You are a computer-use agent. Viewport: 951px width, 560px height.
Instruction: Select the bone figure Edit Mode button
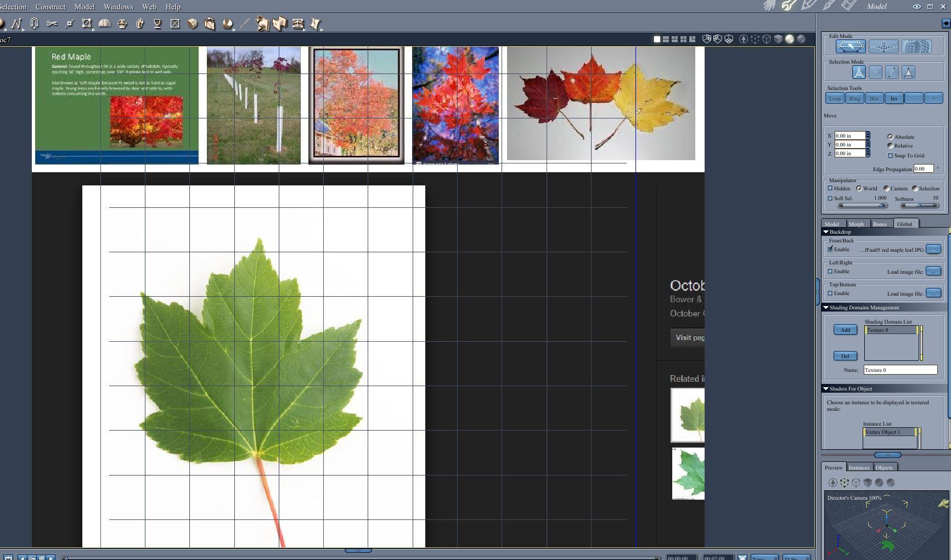point(884,47)
